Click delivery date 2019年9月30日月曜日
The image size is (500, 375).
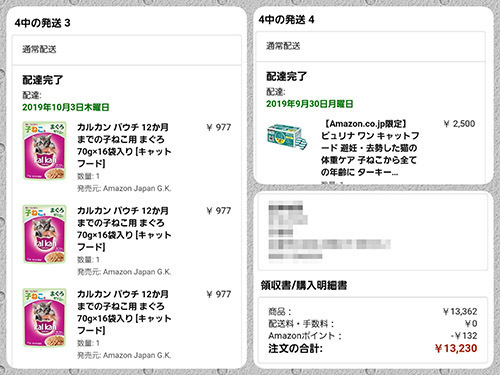pyautogui.click(x=309, y=104)
